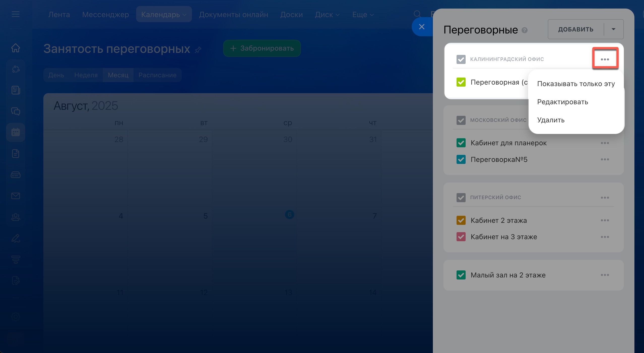Choose Показывать только эту
This screenshot has width=644, height=353.
(576, 84)
